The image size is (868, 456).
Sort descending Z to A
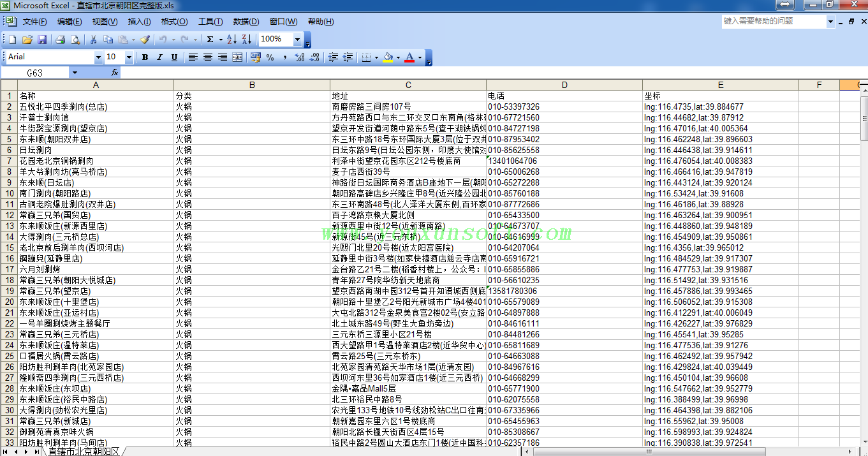[247, 40]
